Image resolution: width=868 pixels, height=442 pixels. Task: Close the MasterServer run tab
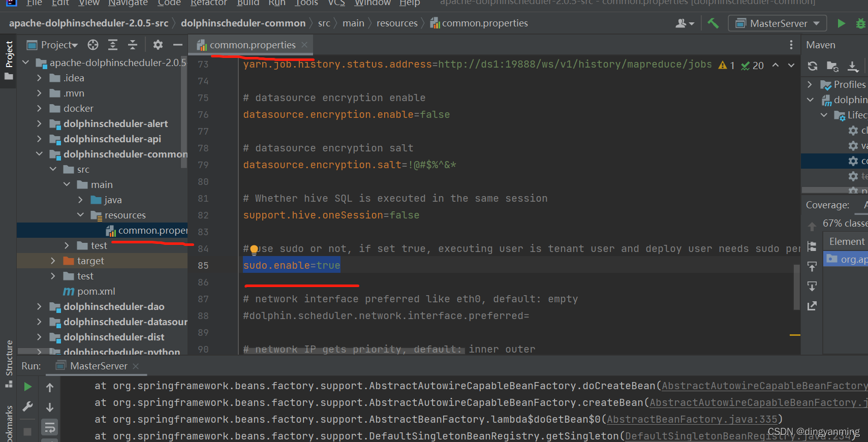coord(136,366)
